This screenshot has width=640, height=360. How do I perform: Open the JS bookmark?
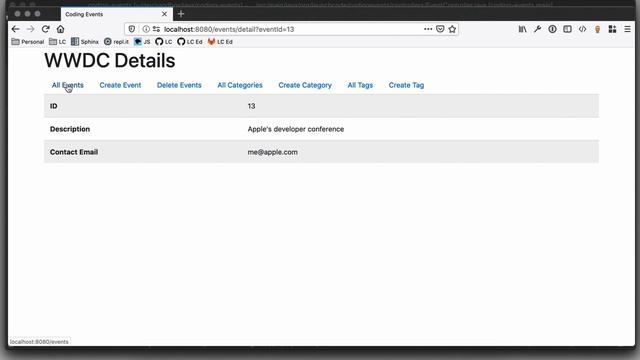[x=142, y=42]
